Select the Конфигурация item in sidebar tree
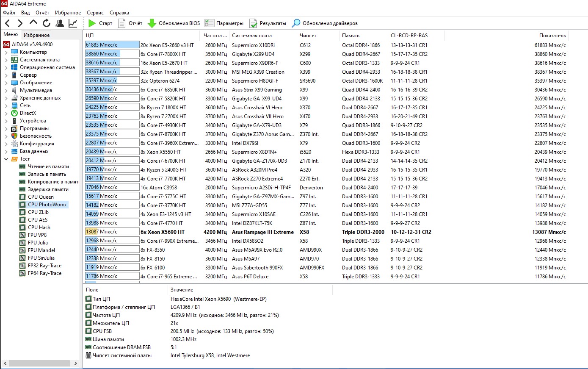588x369 pixels. tap(33, 144)
